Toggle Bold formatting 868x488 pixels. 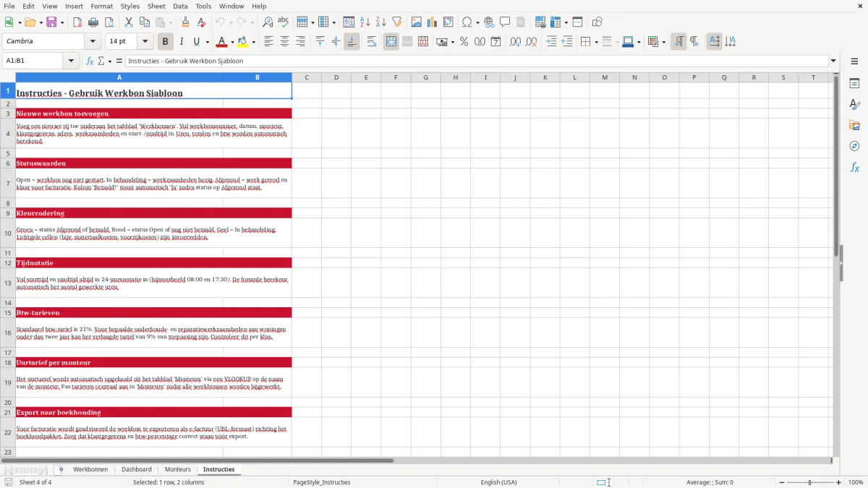tap(166, 42)
